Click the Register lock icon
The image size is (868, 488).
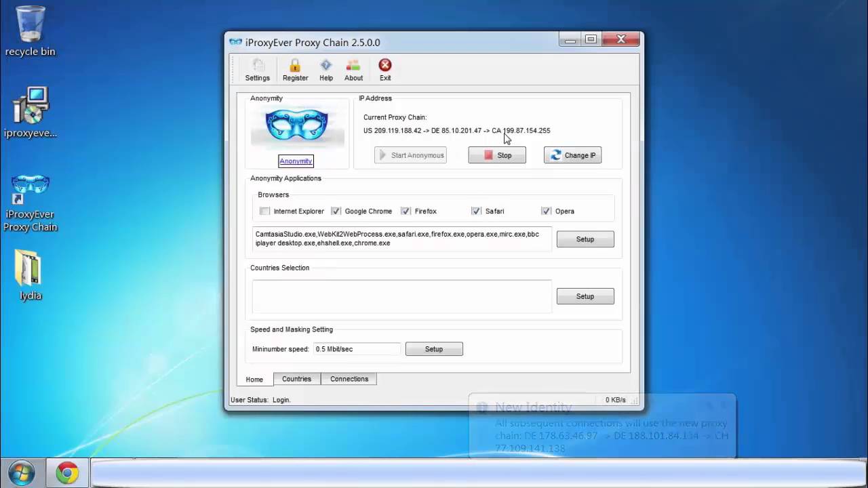pyautogui.click(x=295, y=65)
